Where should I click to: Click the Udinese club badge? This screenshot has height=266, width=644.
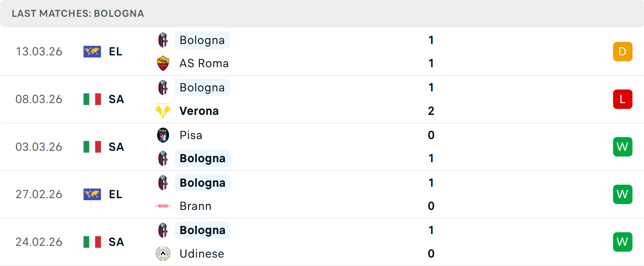tap(163, 254)
